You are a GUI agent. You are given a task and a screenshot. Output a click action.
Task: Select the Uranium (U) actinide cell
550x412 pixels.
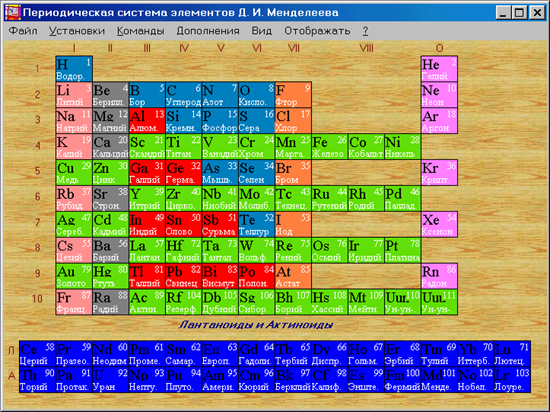(110, 380)
